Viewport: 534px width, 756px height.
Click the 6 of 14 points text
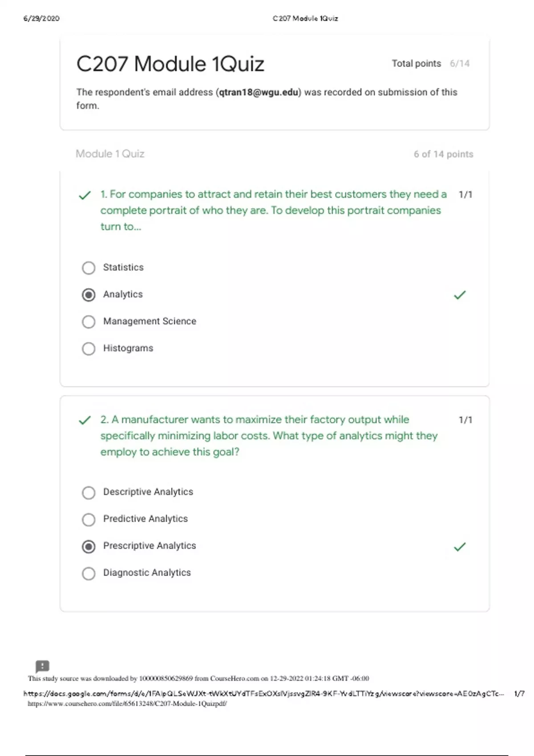pyautogui.click(x=443, y=154)
